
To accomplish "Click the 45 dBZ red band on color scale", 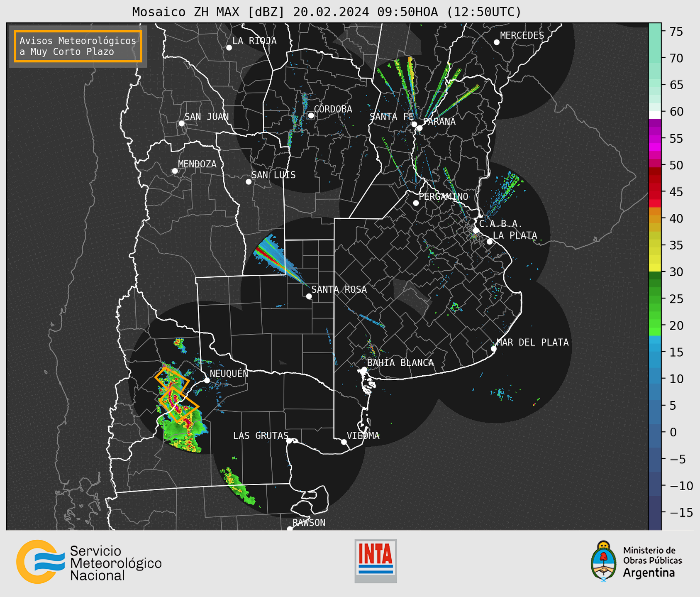I will pyautogui.click(x=655, y=192).
